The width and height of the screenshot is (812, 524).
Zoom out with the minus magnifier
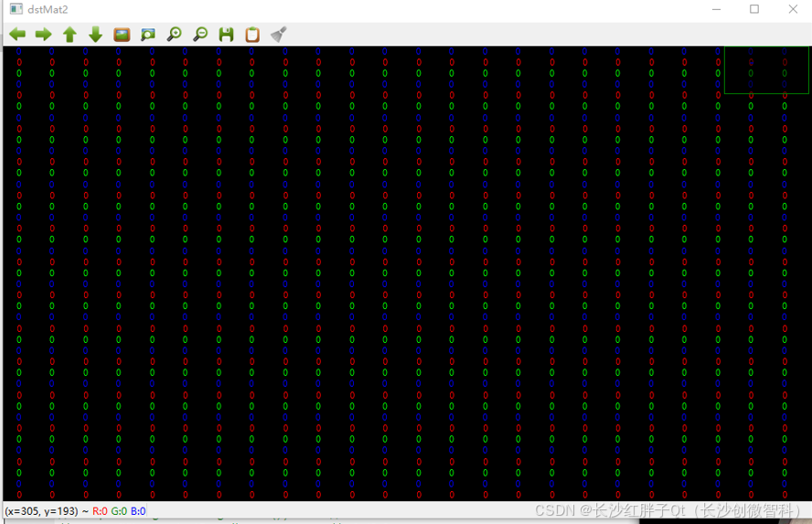200,35
